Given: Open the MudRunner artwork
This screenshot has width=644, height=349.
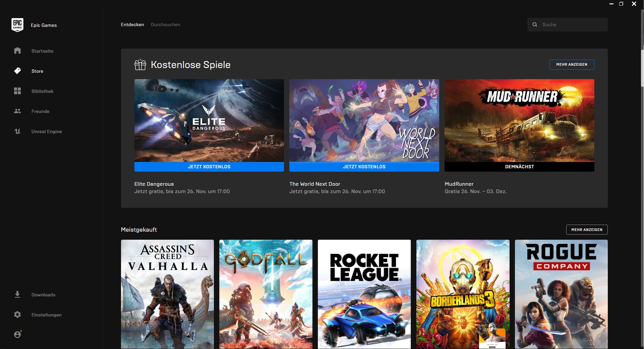Looking at the screenshot, I should [x=519, y=120].
